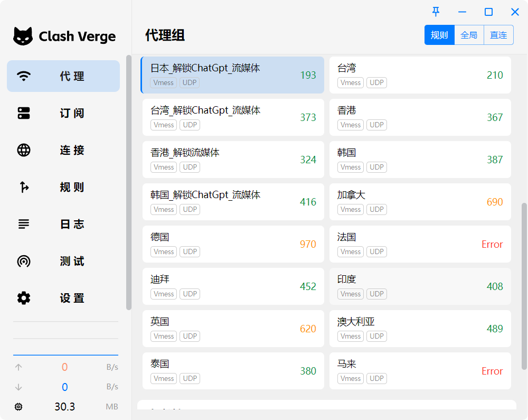Screen dimensions: 528x420
Task: Click the 690 latency value on 加拿大
Action: (x=495, y=202)
